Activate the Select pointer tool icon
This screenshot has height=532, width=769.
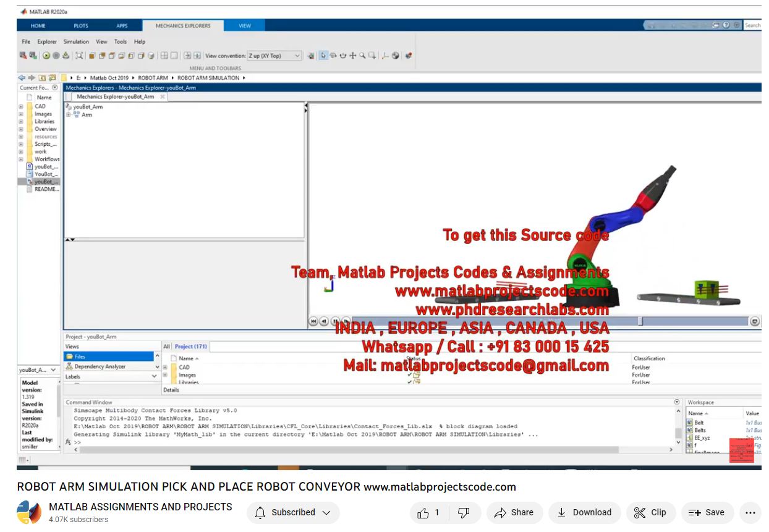(x=323, y=56)
